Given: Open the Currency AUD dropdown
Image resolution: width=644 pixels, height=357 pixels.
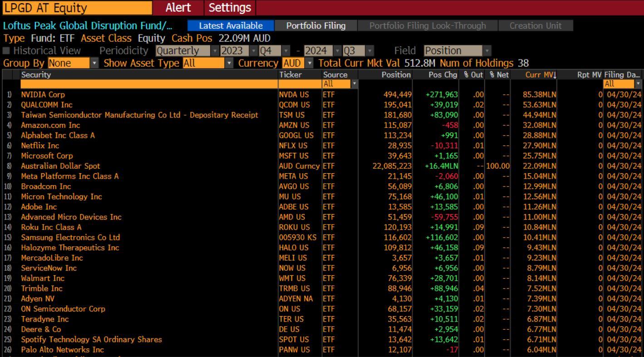Looking at the screenshot, I should 298,63.
